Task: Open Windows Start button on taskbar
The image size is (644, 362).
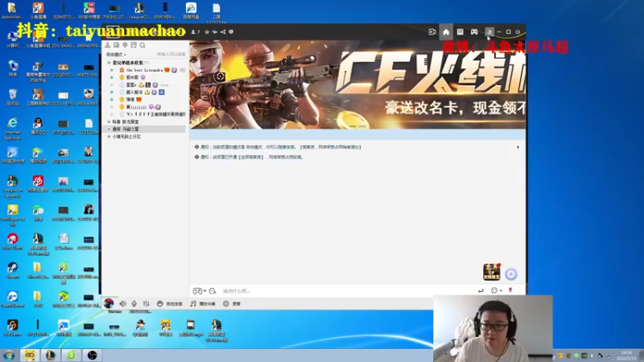Action: pyautogui.click(x=9, y=356)
